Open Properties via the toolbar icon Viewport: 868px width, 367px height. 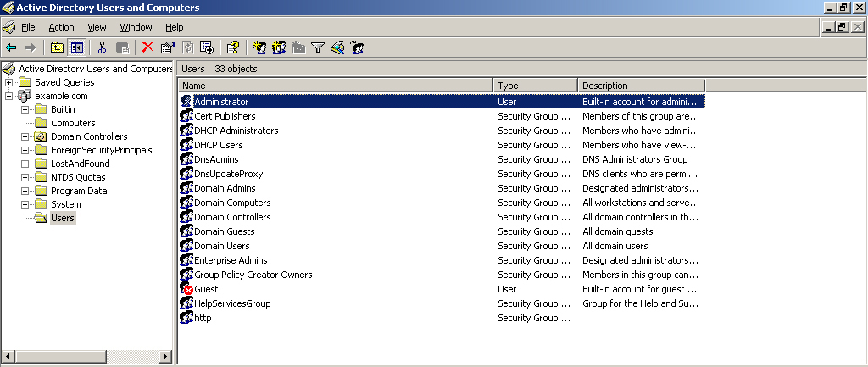coord(167,48)
